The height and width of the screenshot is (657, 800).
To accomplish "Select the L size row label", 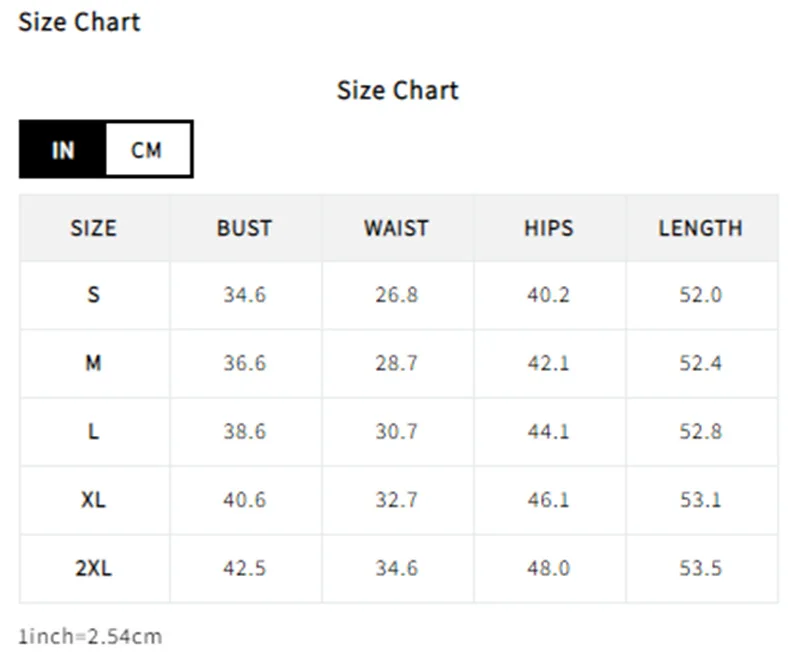I will click(93, 432).
